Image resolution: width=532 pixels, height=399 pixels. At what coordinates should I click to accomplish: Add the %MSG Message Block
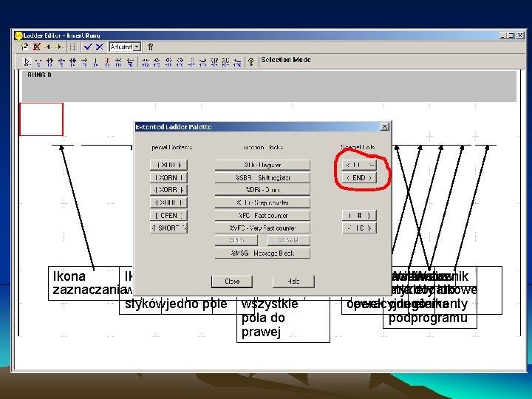262,253
